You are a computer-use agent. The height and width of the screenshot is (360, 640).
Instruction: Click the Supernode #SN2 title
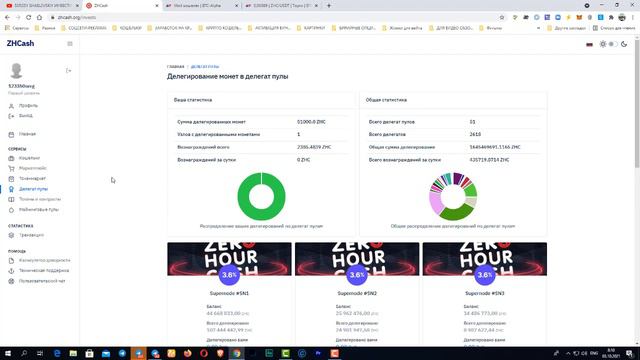[357, 293]
